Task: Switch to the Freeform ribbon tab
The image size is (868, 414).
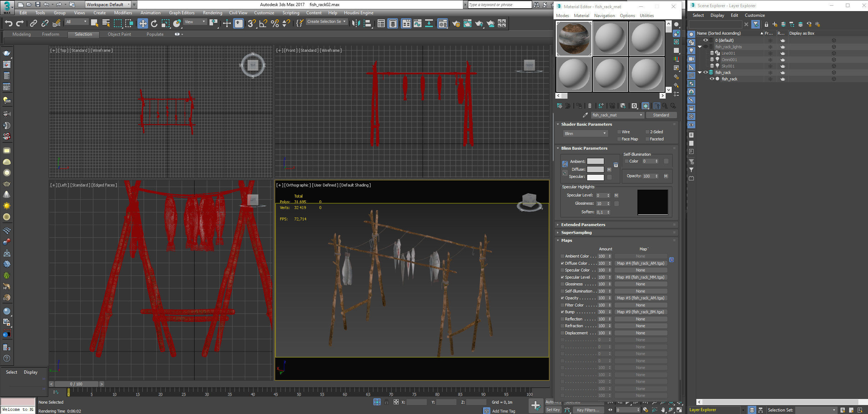Action: coord(51,34)
